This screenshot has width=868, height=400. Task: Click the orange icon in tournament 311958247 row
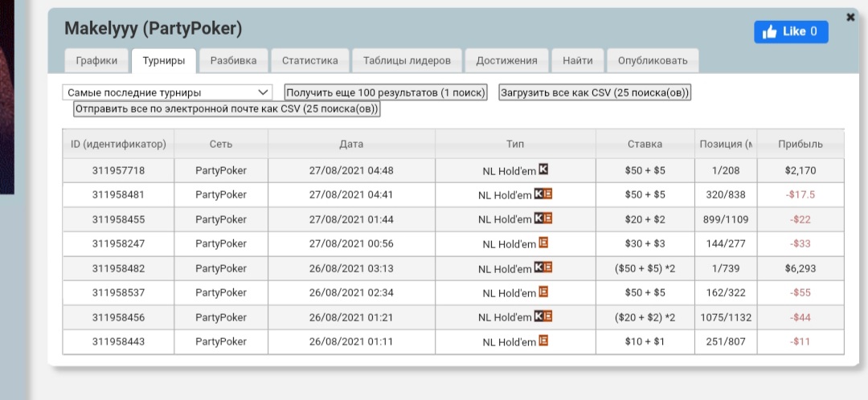(543, 243)
